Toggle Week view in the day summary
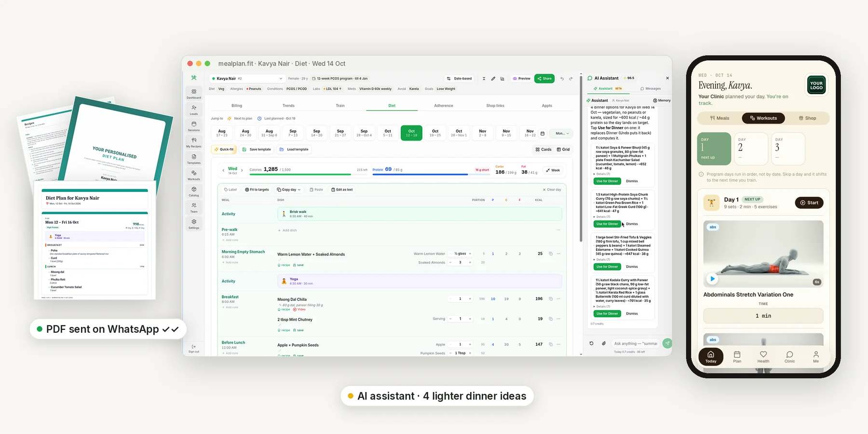The width and height of the screenshot is (868, 434). tap(553, 170)
